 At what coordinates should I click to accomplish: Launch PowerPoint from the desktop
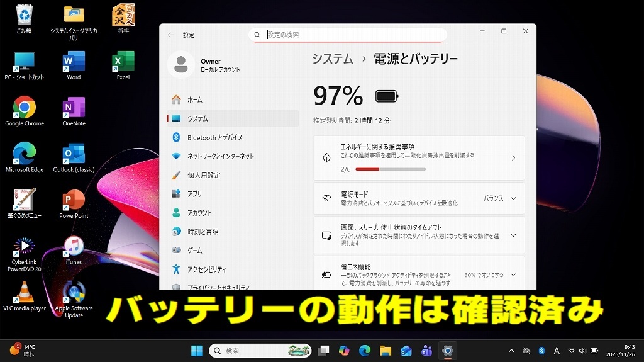pos(74,203)
